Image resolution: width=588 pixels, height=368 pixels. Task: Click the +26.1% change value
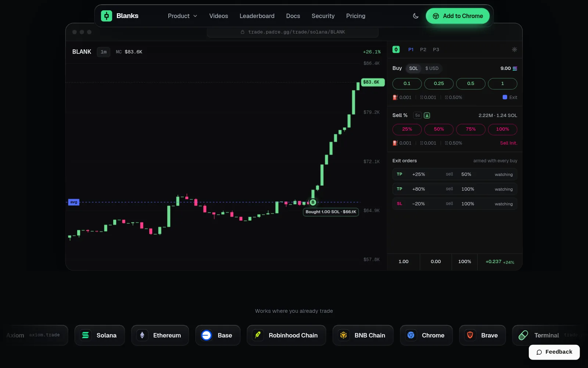(x=372, y=52)
